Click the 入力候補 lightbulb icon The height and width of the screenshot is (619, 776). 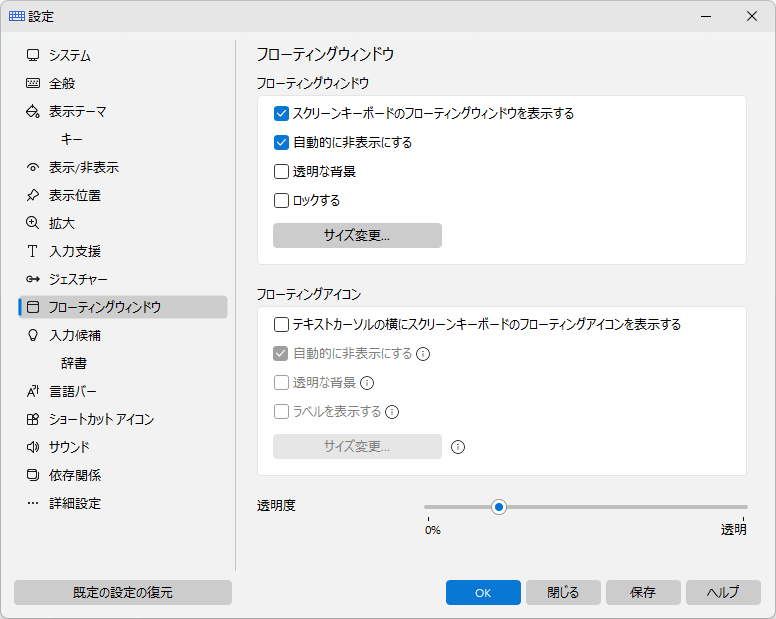point(33,335)
